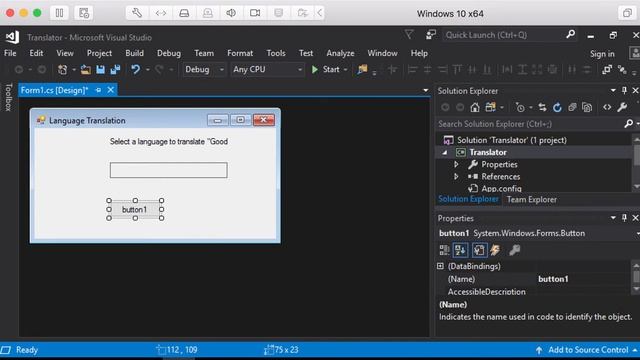The width and height of the screenshot is (640, 360).
Task: Click the Save All icon
Action: click(116, 69)
